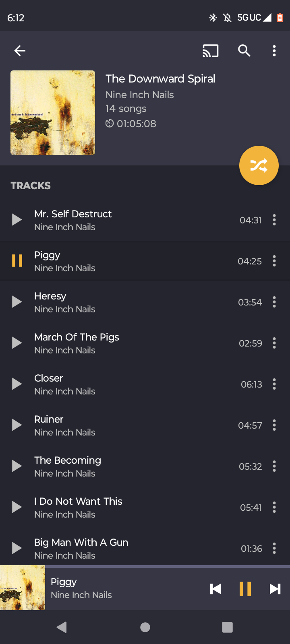
Task: Open the top toolbar overflow menu
Action: 274,51
